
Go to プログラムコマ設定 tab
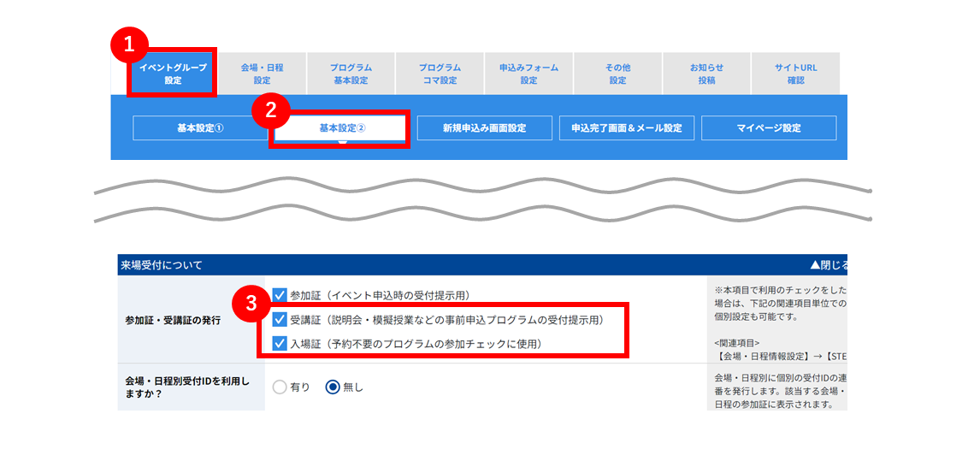(x=440, y=74)
